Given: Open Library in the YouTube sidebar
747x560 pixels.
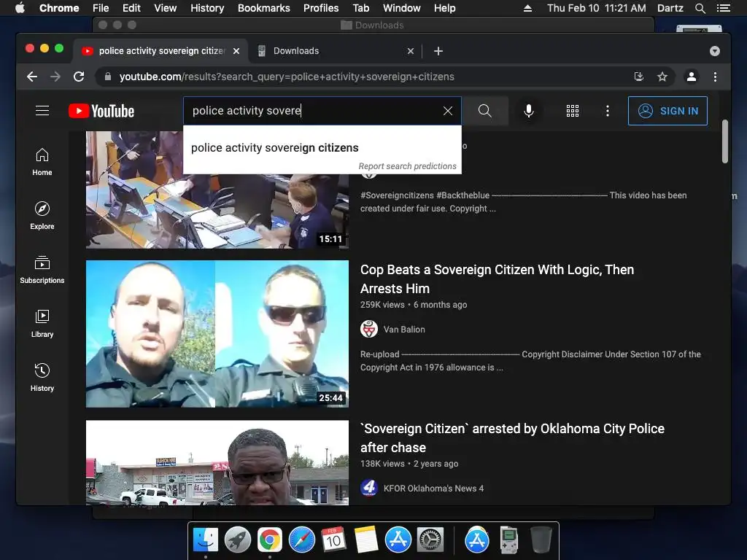Looking at the screenshot, I should click(x=42, y=323).
